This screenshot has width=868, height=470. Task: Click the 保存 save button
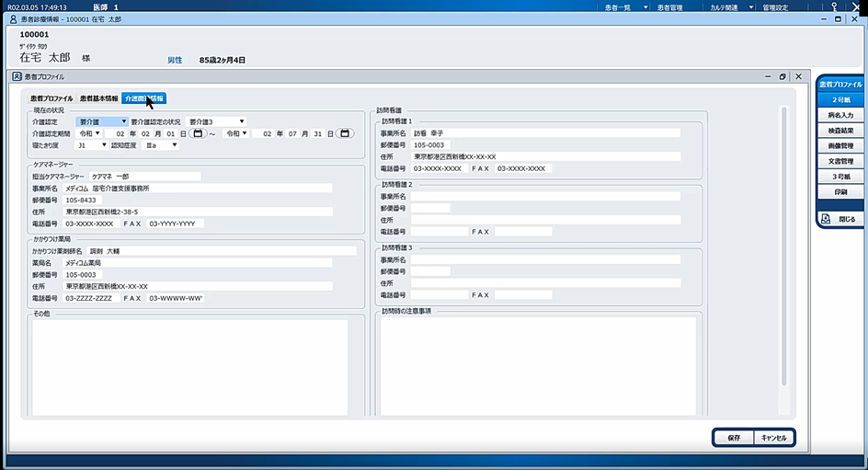pyautogui.click(x=733, y=439)
